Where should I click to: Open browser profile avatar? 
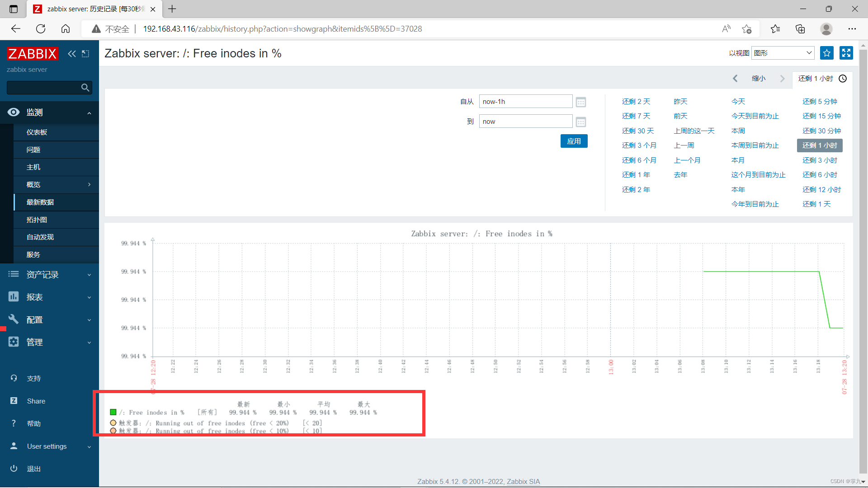tap(826, 29)
